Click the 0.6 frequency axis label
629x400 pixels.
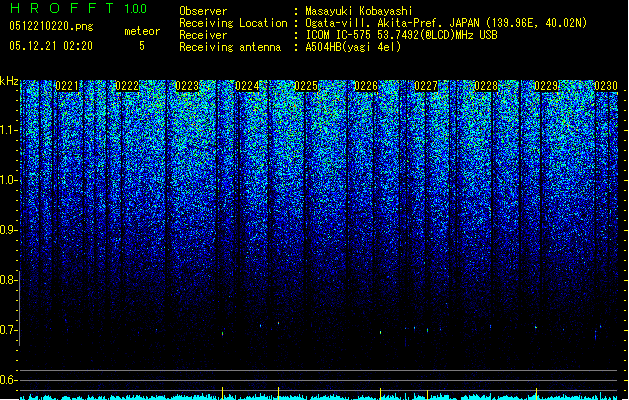pos(9,380)
